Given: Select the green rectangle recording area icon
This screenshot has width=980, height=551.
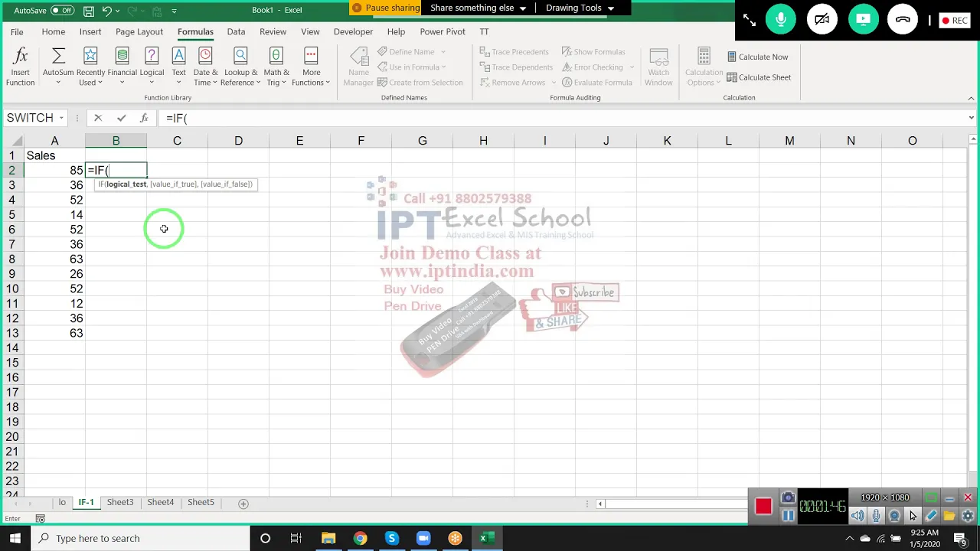Looking at the screenshot, I should click(931, 498).
